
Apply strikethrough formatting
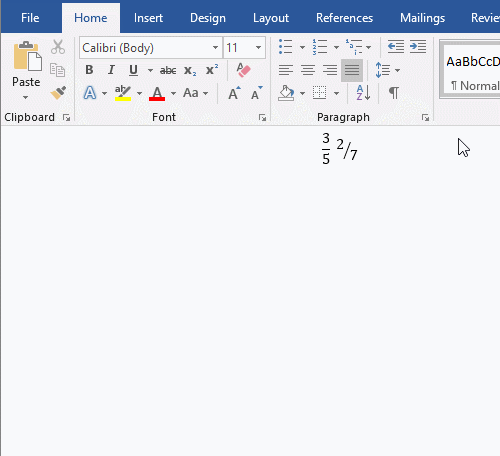168,70
